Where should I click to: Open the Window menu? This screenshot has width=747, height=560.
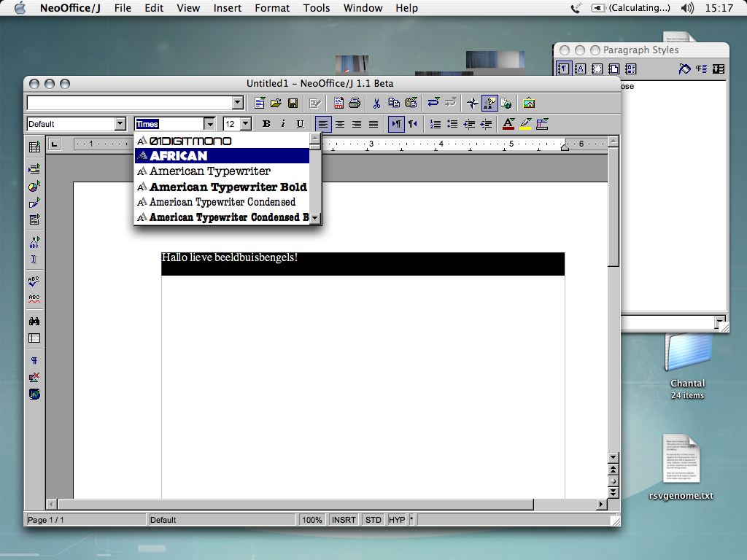pyautogui.click(x=363, y=8)
